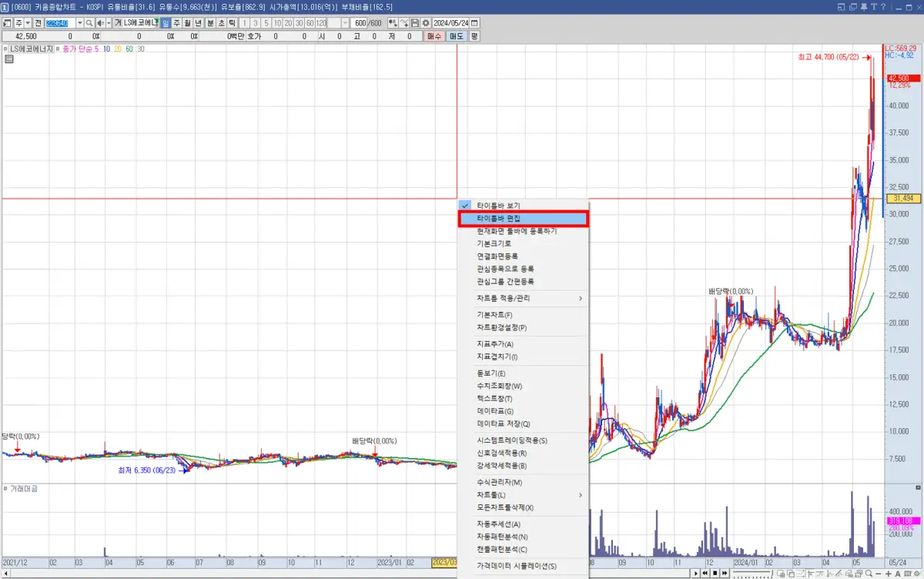Click the indicator icon right of 600/600
This screenshot has width=924, height=579.
click(393, 23)
